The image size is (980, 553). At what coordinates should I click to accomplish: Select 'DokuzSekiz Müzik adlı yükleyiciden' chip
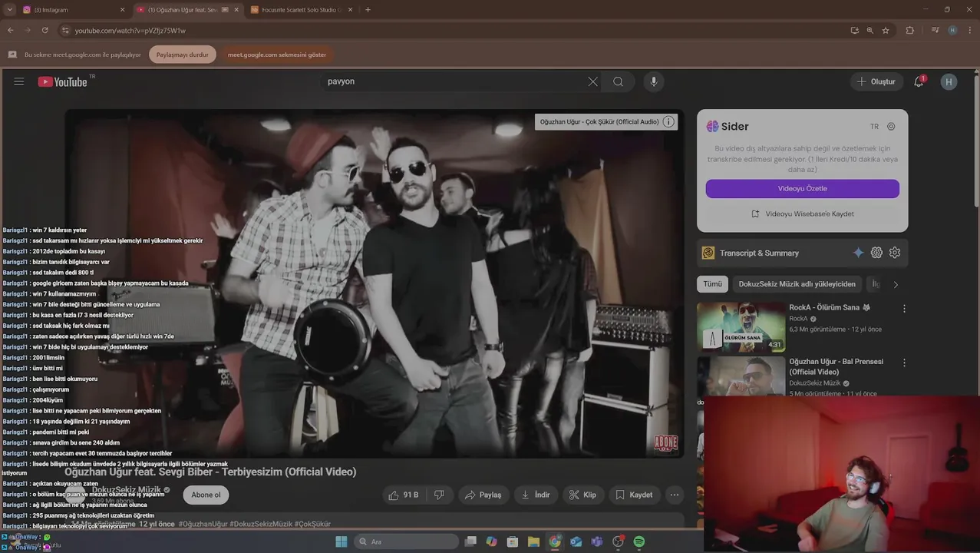tap(797, 284)
